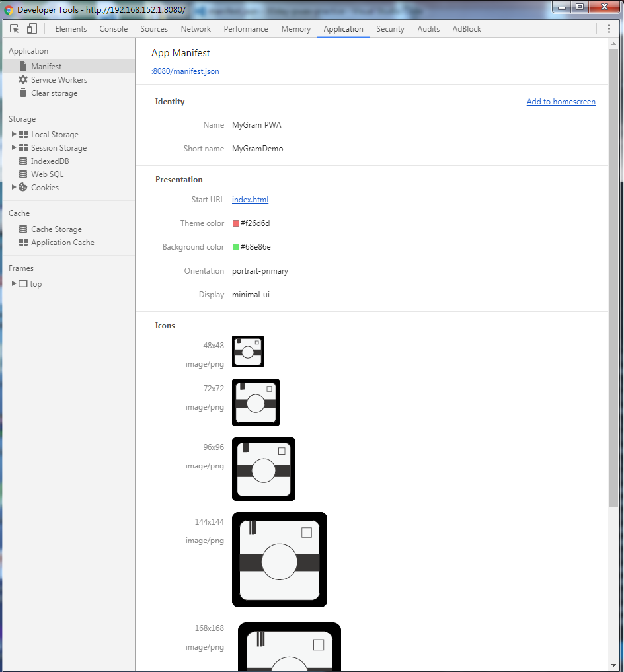This screenshot has height=672, width=624.
Task: Click the scrollbar up arrow
Action: point(613,44)
